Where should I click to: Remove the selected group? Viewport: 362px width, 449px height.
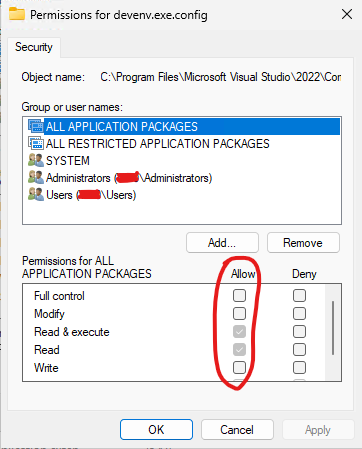303,243
